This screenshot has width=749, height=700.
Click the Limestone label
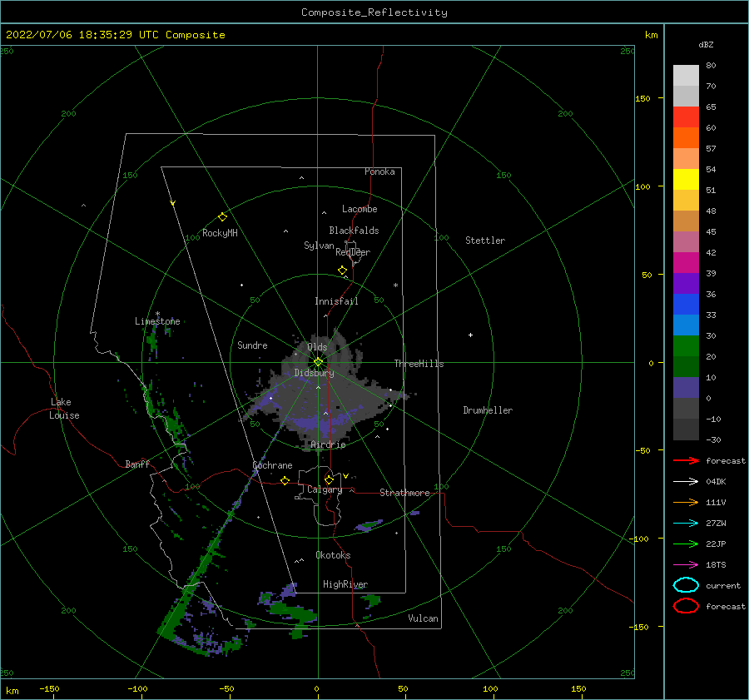157,321
